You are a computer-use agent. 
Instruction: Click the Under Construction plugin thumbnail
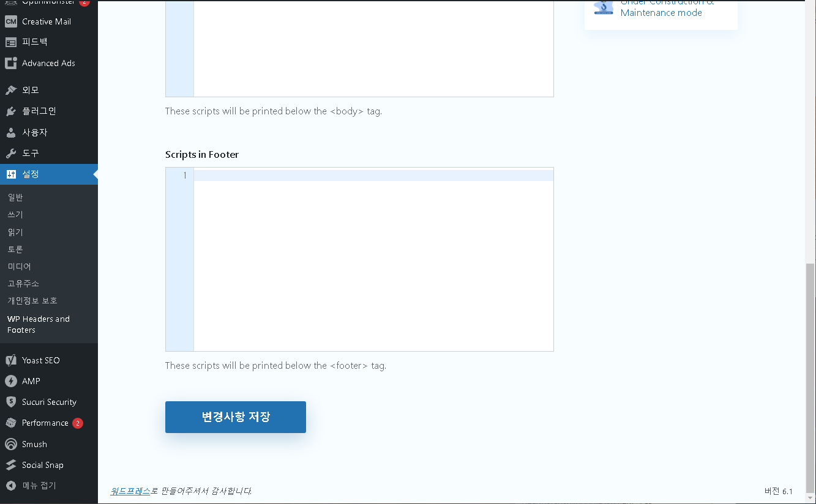[604, 7]
